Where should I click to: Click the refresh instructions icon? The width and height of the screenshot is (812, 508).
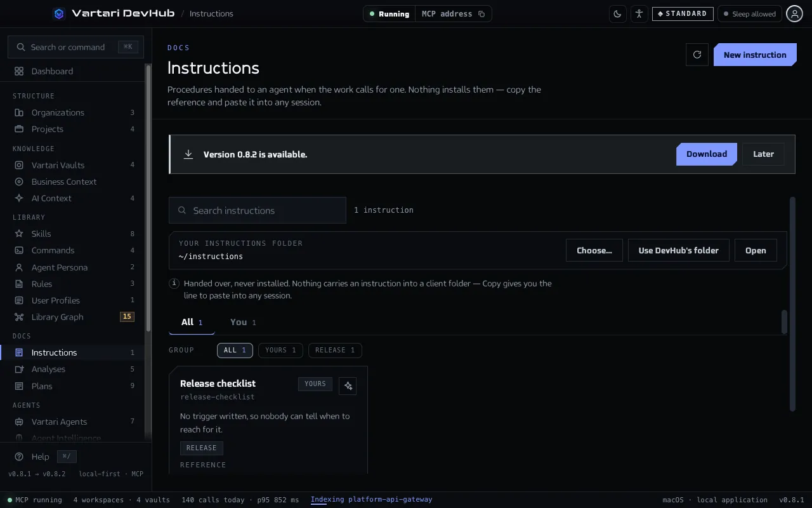(x=697, y=55)
